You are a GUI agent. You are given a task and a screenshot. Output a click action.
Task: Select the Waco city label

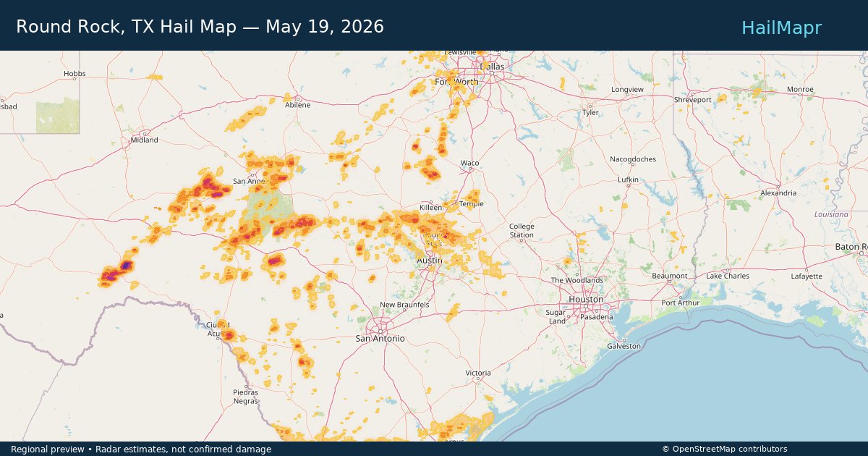(x=470, y=164)
